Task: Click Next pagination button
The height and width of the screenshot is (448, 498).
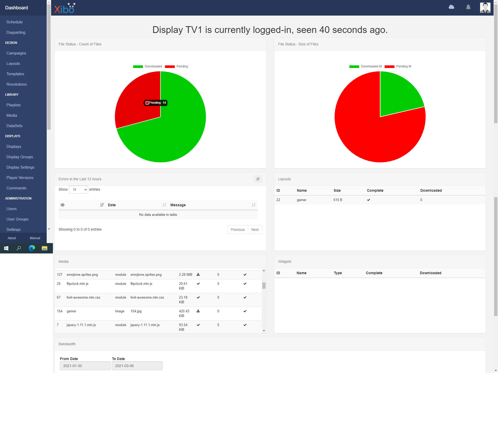Action: point(255,230)
